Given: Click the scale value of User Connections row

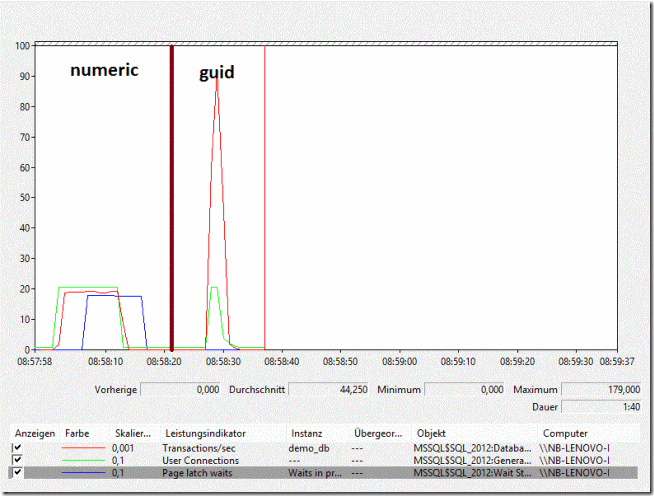Looking at the screenshot, I should (x=118, y=461).
